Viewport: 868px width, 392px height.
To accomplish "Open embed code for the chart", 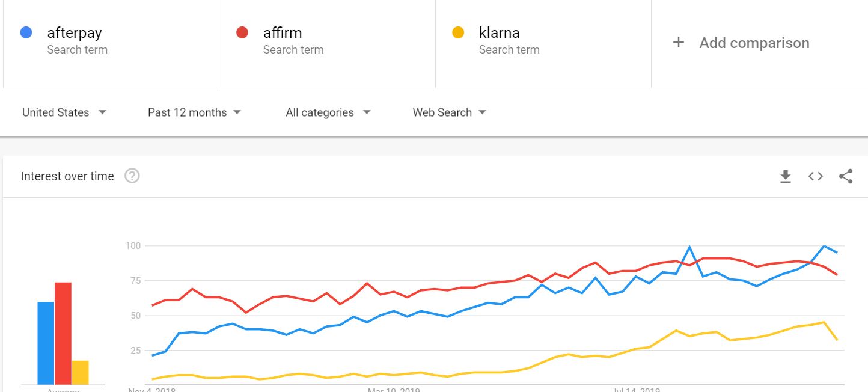I will (x=815, y=176).
